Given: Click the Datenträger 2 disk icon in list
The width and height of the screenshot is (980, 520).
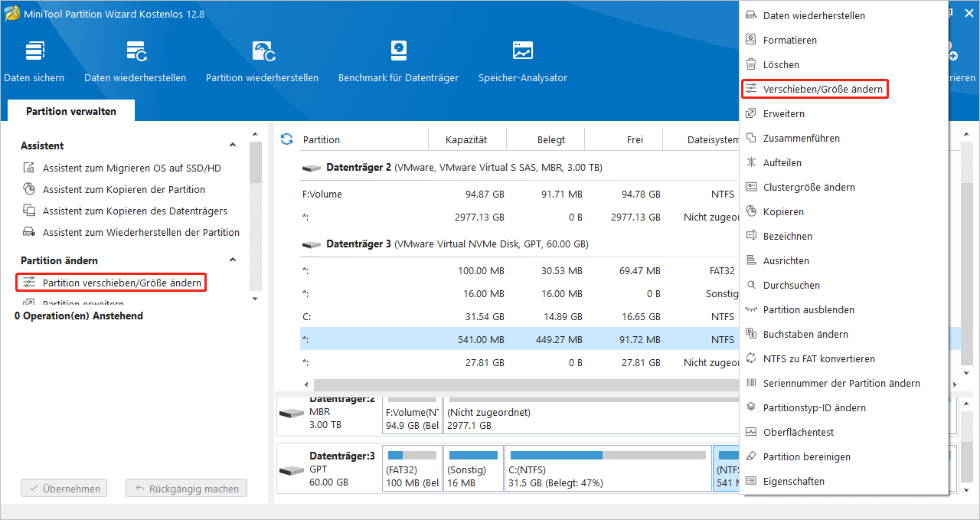Looking at the screenshot, I should coord(312,167).
